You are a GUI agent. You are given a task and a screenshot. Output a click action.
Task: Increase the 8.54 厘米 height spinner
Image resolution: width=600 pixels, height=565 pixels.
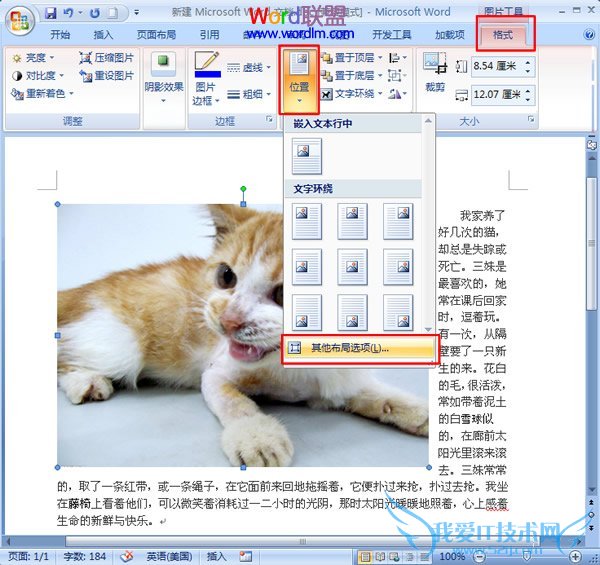point(528,62)
